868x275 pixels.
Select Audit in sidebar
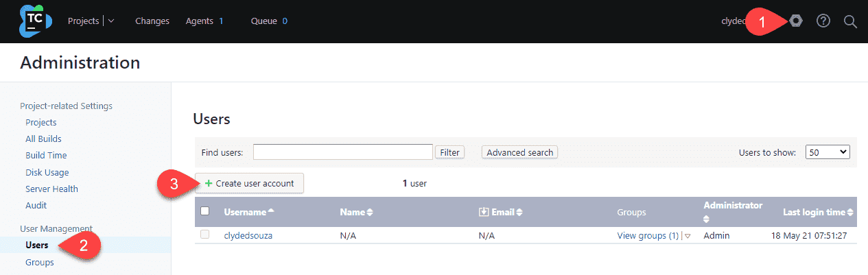pyautogui.click(x=36, y=205)
